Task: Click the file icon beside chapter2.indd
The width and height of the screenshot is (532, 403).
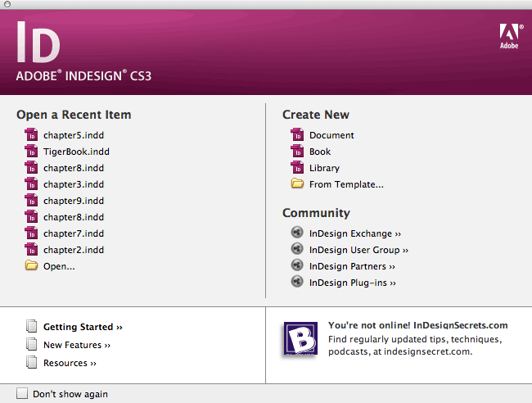Action: pos(31,250)
